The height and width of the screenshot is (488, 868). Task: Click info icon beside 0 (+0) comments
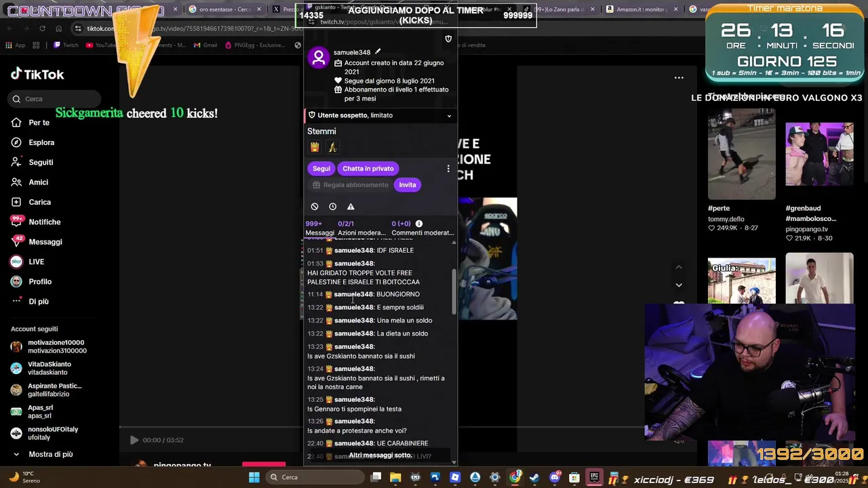click(419, 224)
